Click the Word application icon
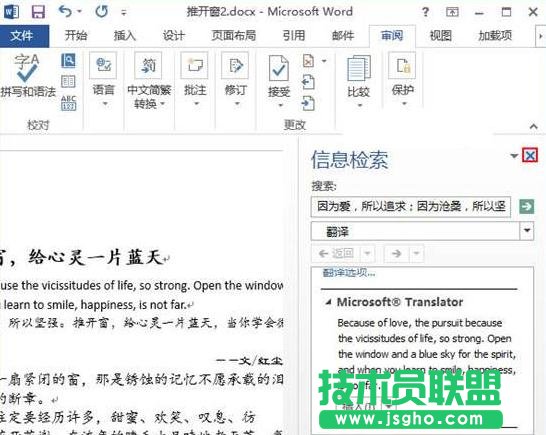This screenshot has width=546, height=435. coord(11,12)
